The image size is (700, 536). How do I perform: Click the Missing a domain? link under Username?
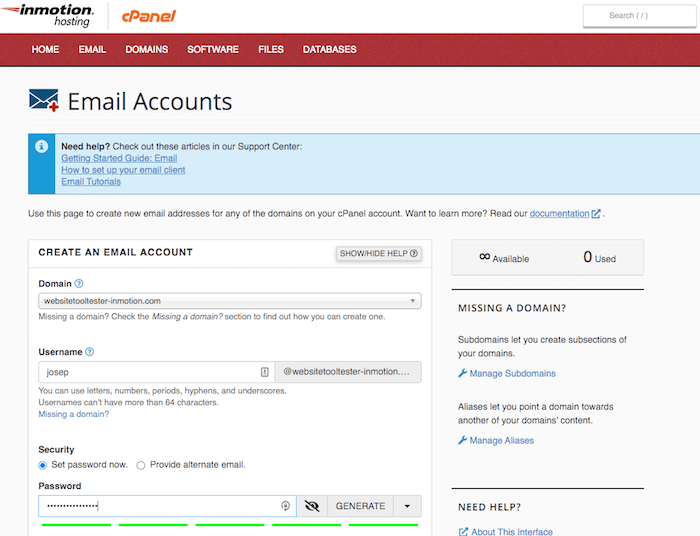[x=74, y=414]
